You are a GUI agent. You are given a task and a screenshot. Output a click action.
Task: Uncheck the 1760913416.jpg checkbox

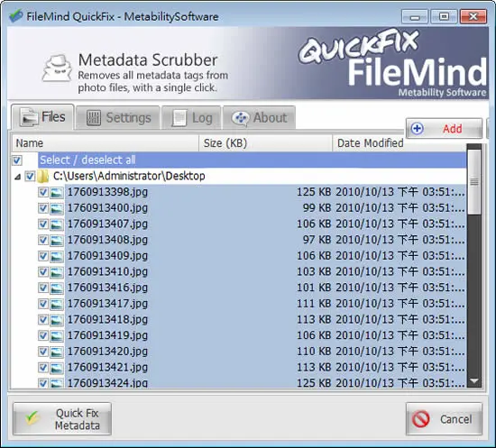click(x=43, y=288)
